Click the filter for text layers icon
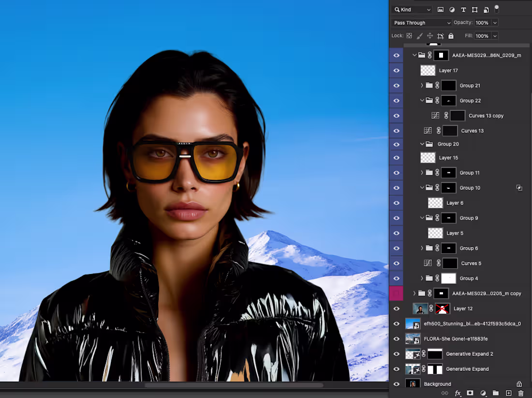Viewport: 532px width, 398px height. tap(463, 9)
